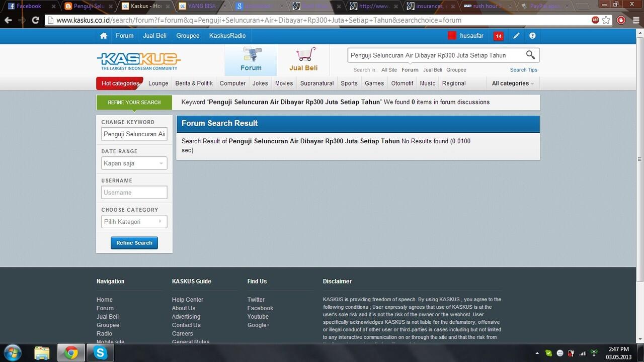This screenshot has width=644, height=362.
Task: Open the Otomotif category
Action: [x=402, y=83]
